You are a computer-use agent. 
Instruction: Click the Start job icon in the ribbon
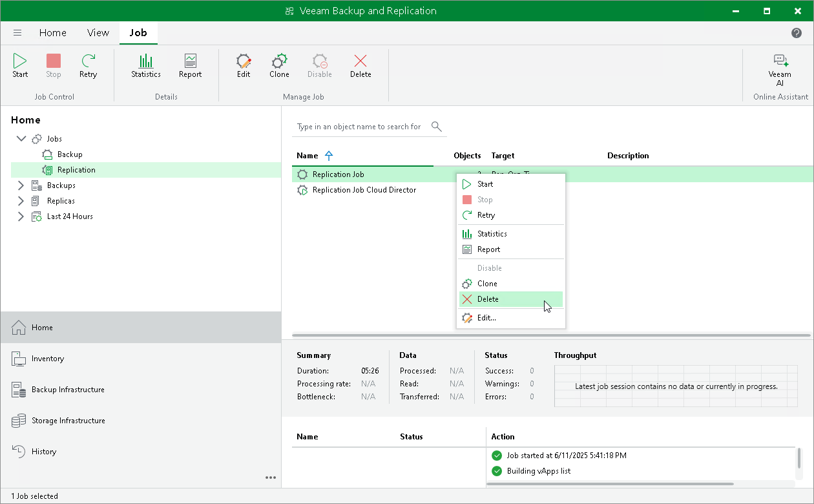tap(19, 65)
